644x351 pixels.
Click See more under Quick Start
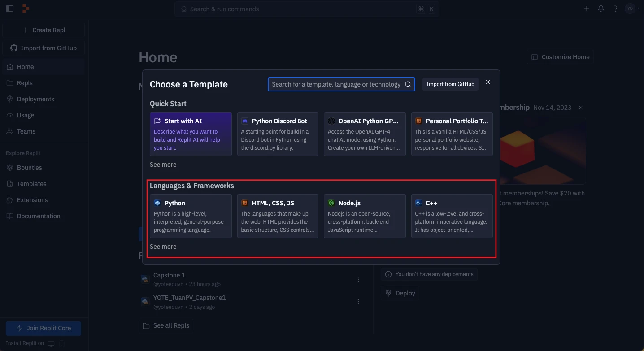click(163, 165)
